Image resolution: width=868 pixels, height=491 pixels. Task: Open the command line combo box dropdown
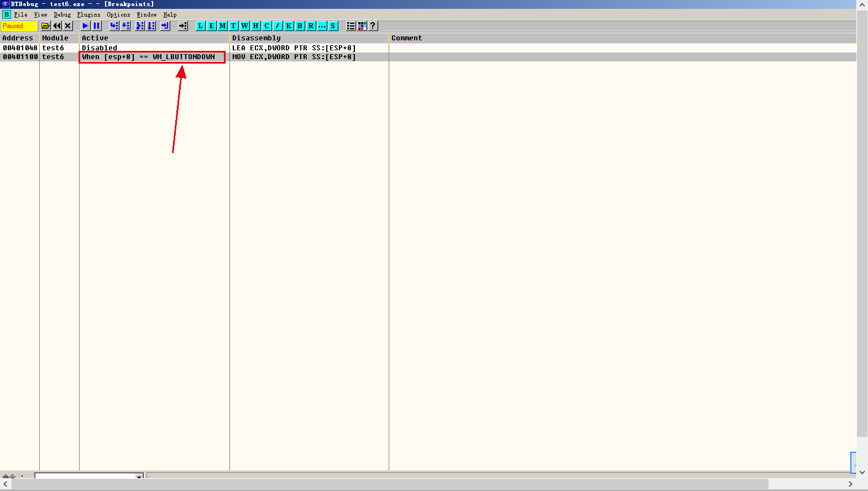point(139,476)
